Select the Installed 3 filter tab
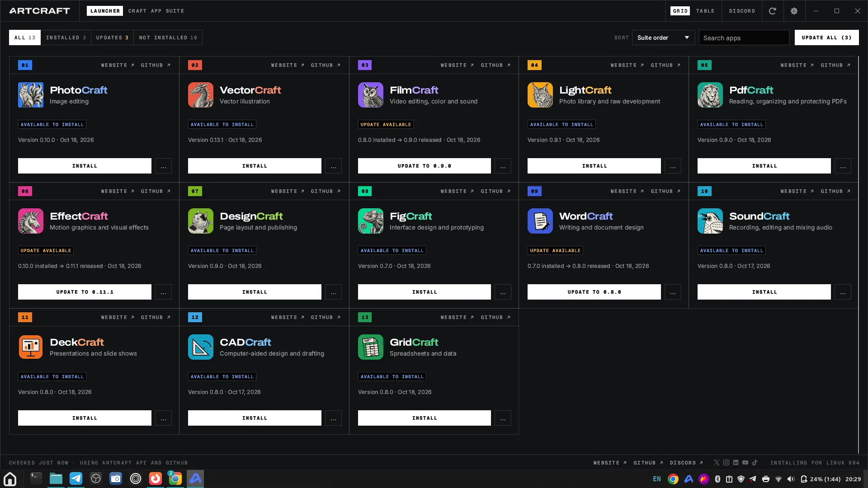Viewport: 868px width, 488px height. pos(66,38)
